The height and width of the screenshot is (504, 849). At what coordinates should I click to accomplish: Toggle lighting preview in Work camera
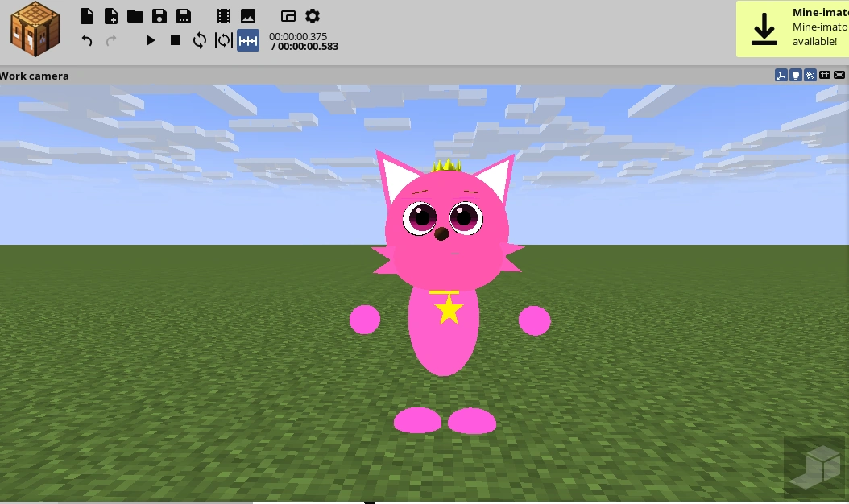pos(796,74)
